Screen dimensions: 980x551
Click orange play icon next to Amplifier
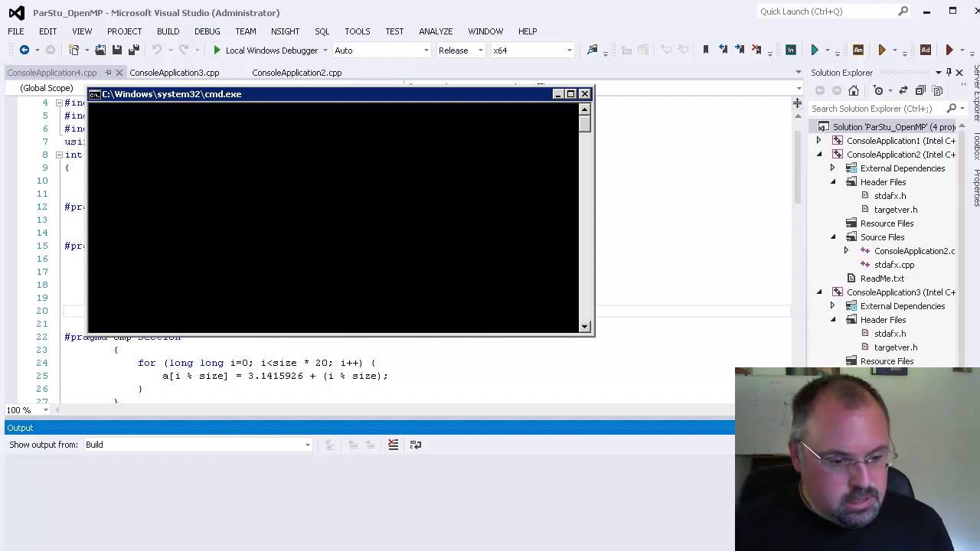(882, 50)
